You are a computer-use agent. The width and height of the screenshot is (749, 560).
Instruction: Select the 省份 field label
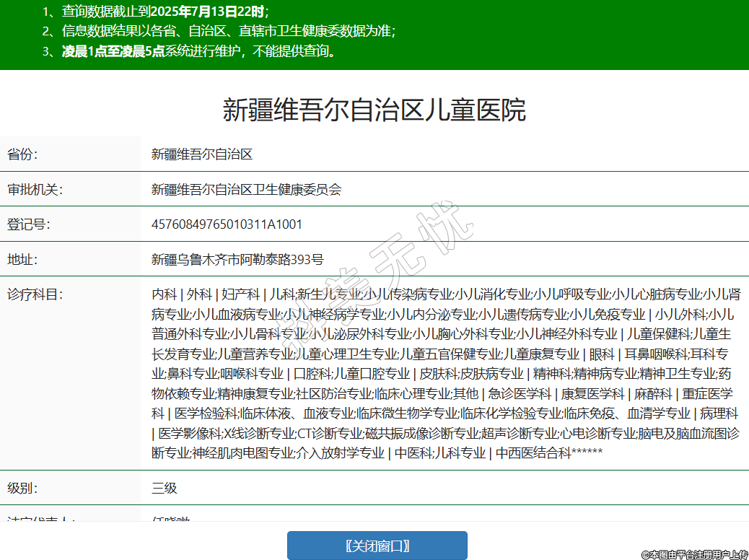[x=22, y=154]
